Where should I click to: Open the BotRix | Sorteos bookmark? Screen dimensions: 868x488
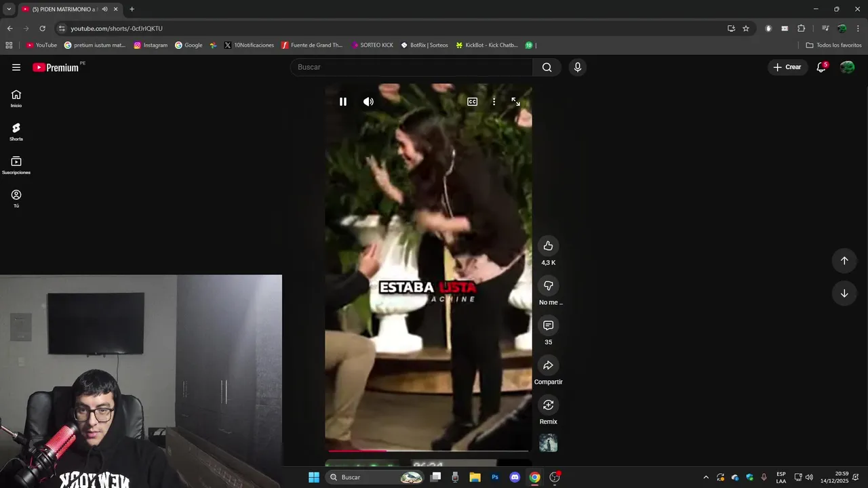[425, 45]
